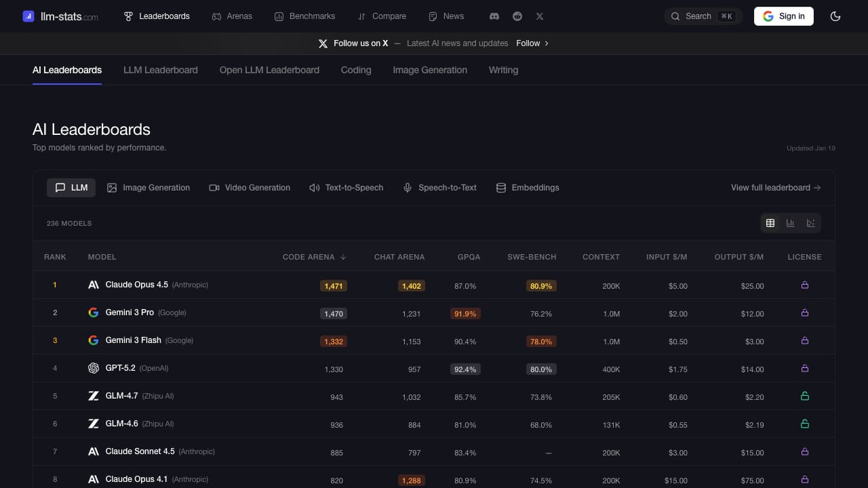This screenshot has height=488, width=868.
Task: Switch to the Image Generation category tab
Action: click(149, 188)
